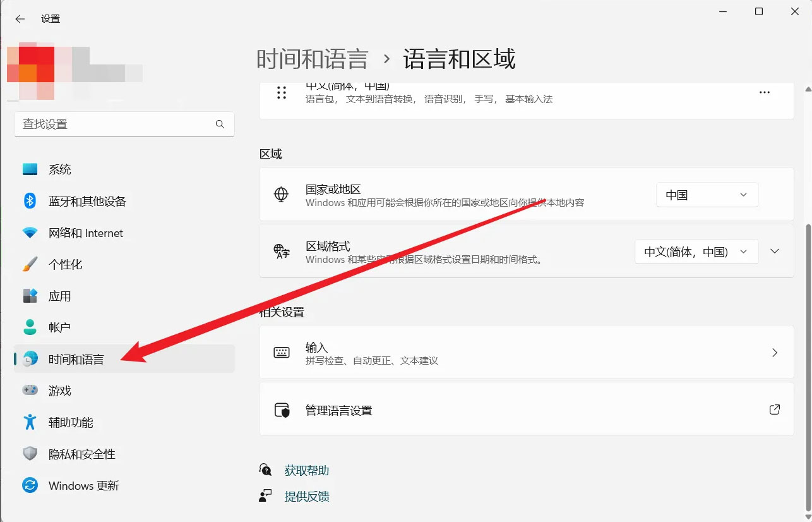Screen dimensions: 812x522
Task: Go back with the arrow beside 设置
Action: point(20,19)
